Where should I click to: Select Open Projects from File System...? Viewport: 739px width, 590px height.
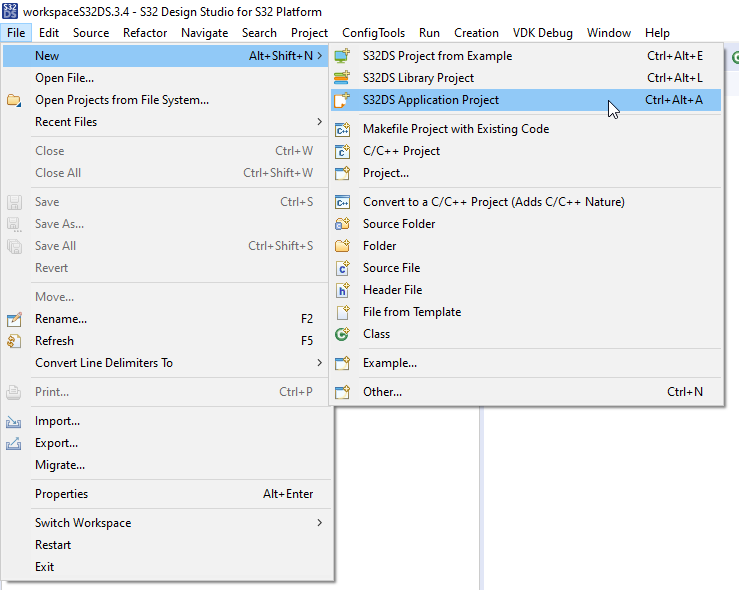(166, 100)
